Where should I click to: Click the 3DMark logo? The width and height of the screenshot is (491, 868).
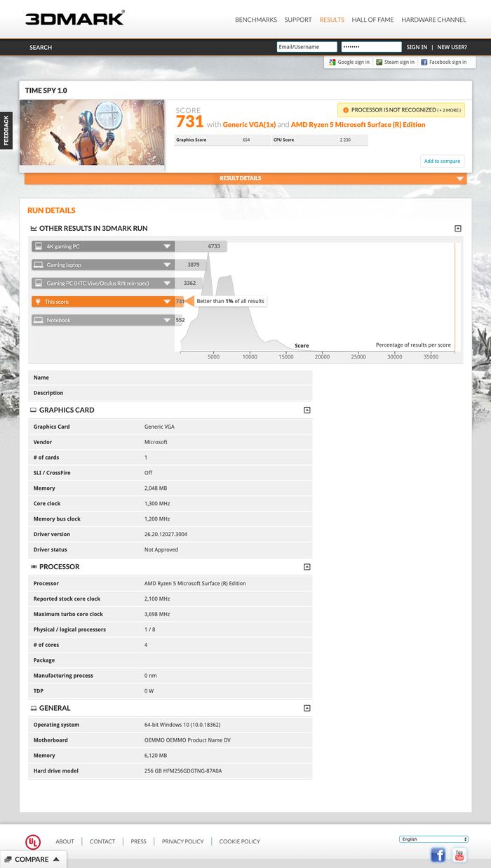coord(74,18)
